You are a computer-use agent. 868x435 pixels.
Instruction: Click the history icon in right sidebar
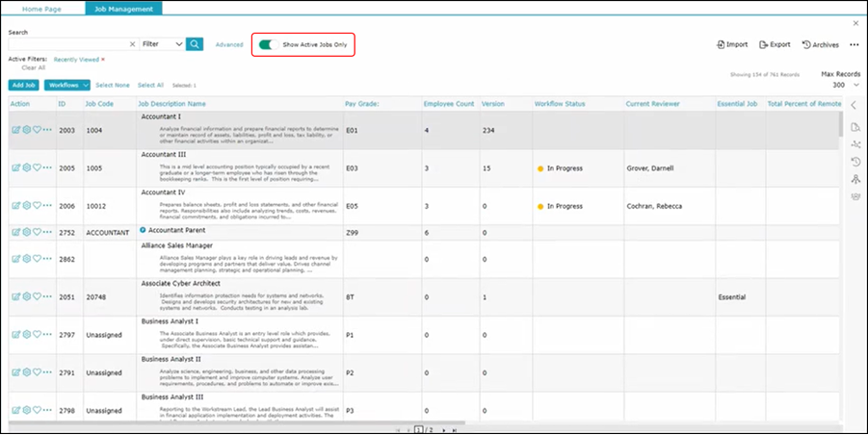(855, 162)
